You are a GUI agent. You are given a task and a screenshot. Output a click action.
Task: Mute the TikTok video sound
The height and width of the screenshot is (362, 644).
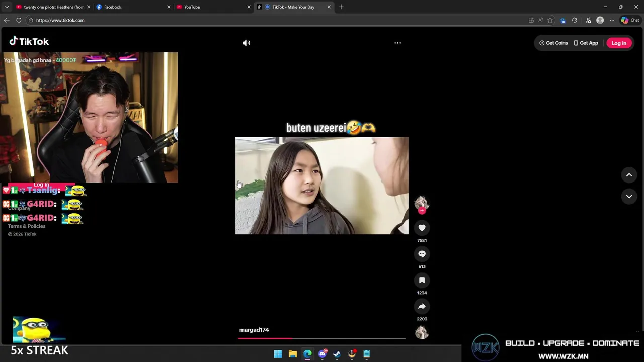(x=246, y=43)
